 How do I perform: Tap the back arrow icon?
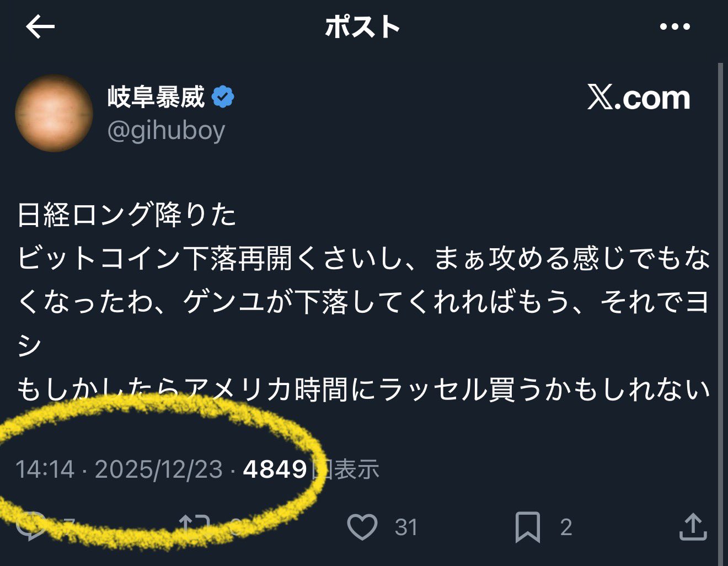(40, 26)
